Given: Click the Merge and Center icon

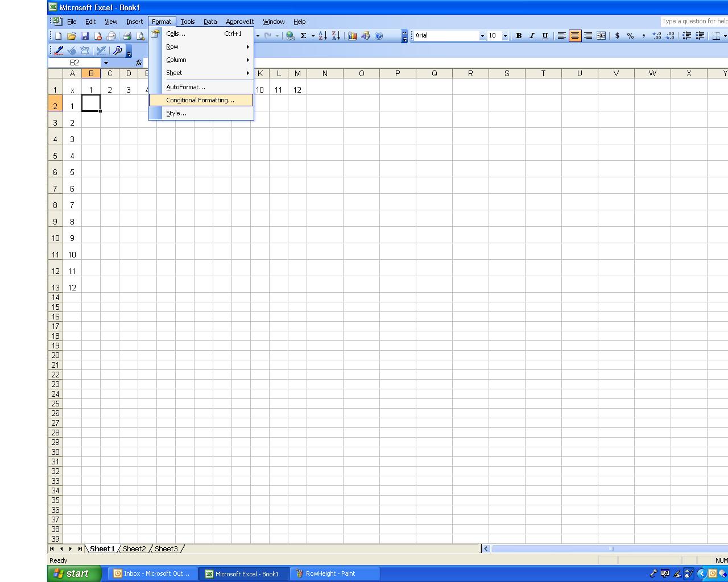Looking at the screenshot, I should click(601, 36).
